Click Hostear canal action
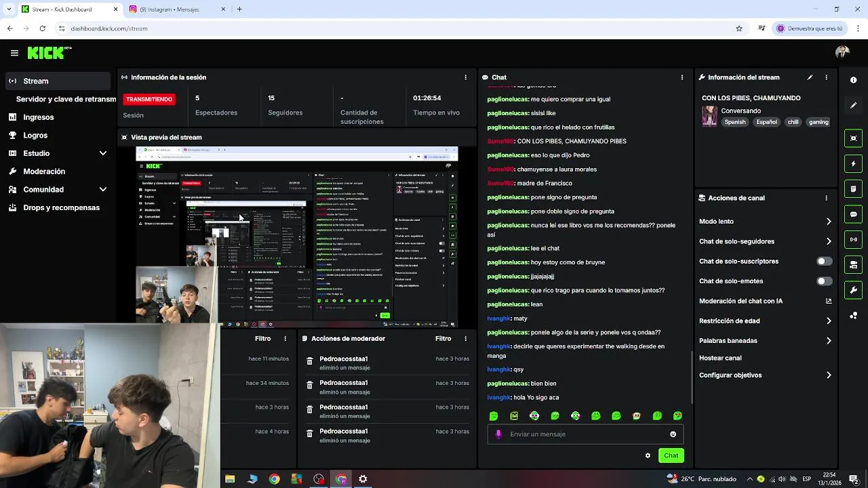This screenshot has width=868, height=488. [x=720, y=358]
